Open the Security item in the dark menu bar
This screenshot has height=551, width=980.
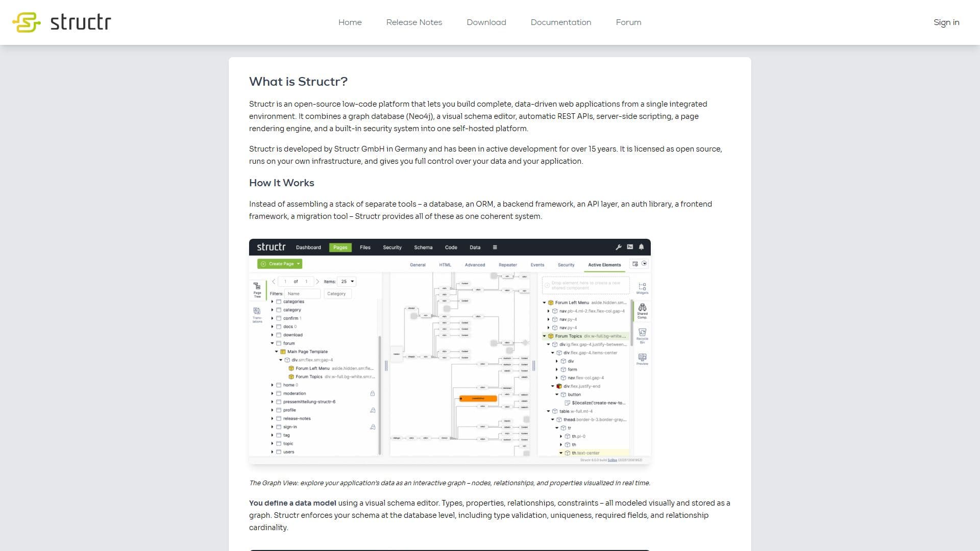coord(392,247)
